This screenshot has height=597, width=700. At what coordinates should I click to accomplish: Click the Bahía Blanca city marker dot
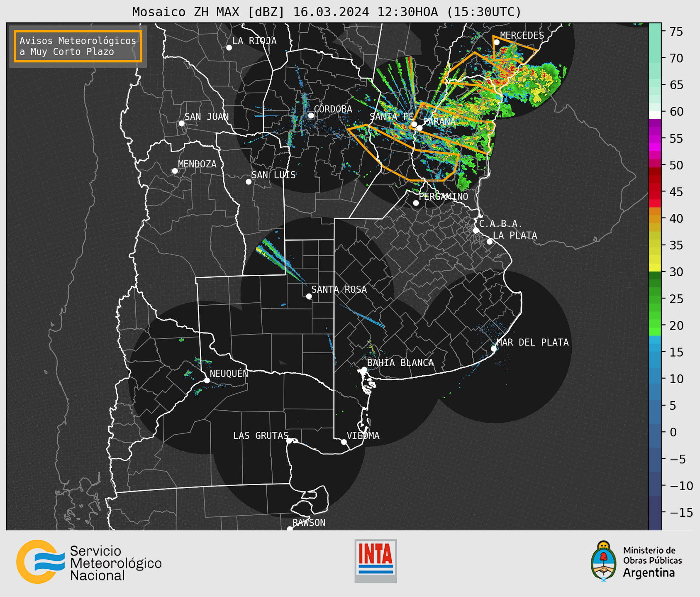364,369
